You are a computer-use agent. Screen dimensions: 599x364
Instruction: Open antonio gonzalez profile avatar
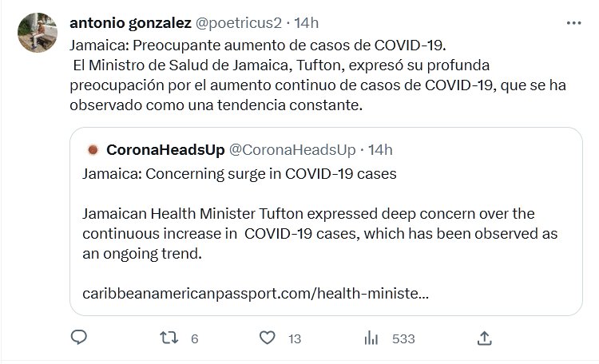tap(34, 30)
